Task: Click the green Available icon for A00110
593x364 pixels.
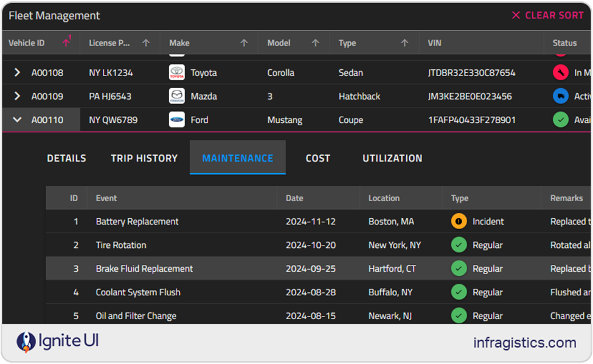Action: 560,120
